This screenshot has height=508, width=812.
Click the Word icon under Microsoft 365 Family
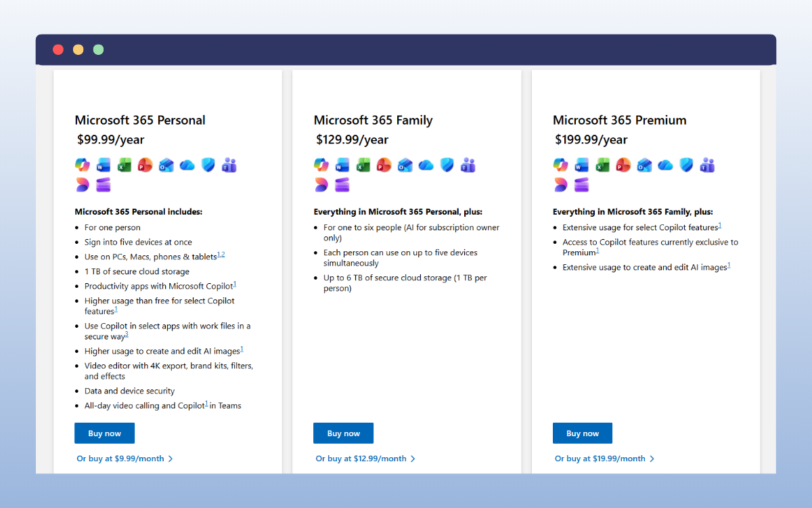(x=342, y=165)
